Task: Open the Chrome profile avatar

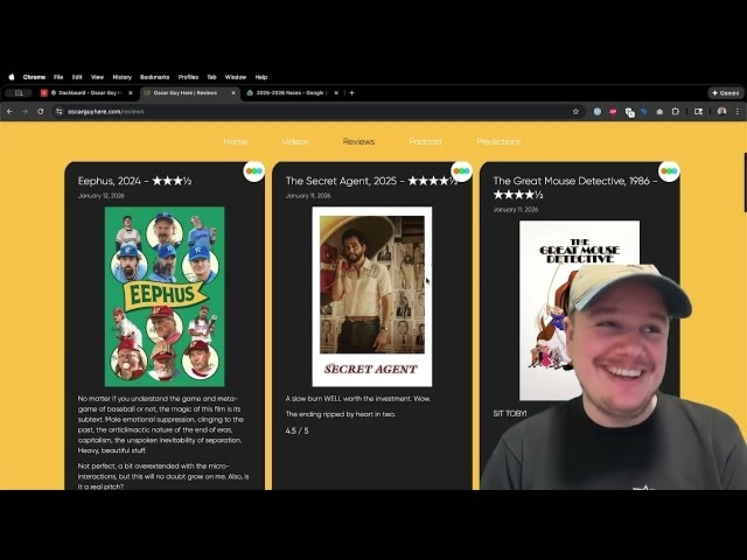Action: coord(721,111)
